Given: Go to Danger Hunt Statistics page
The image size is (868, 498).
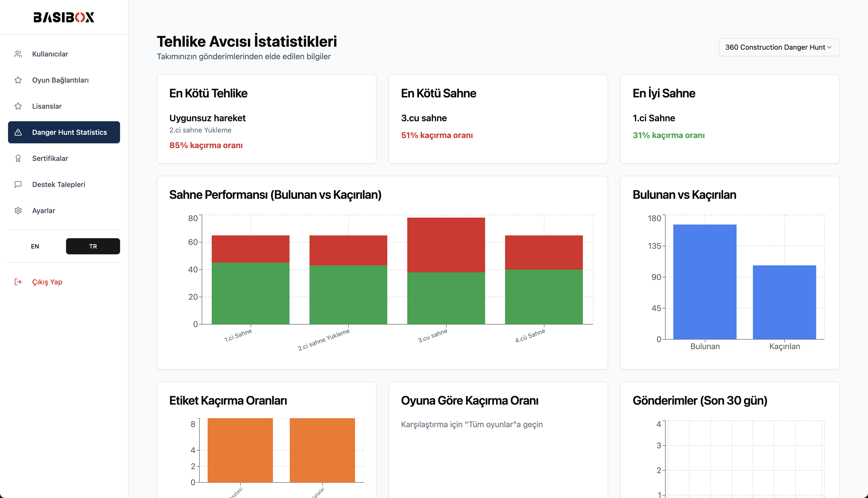Looking at the screenshot, I should [69, 132].
